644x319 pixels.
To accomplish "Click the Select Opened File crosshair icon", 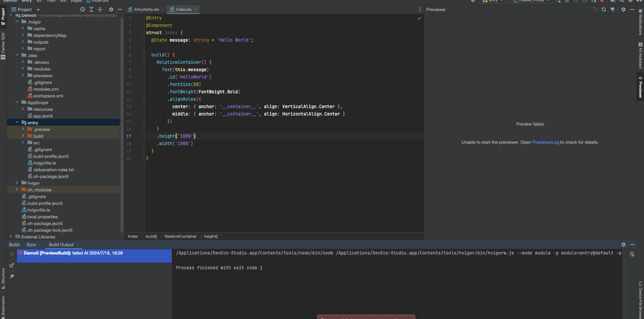I will tap(83, 9).
